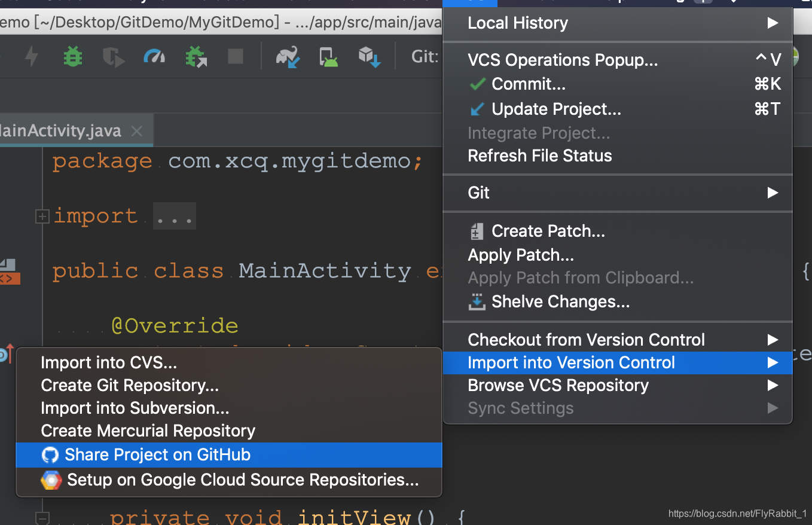Click the Git: toolbar label
This screenshot has width=812, height=525.
pyautogui.click(x=425, y=57)
